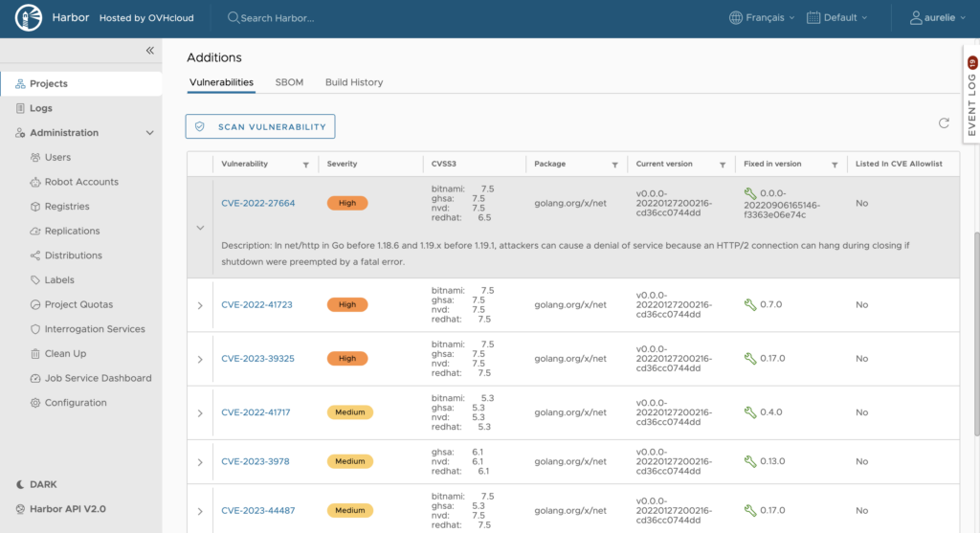Switch to the Build History tab
The image size is (980, 533).
[x=354, y=82]
